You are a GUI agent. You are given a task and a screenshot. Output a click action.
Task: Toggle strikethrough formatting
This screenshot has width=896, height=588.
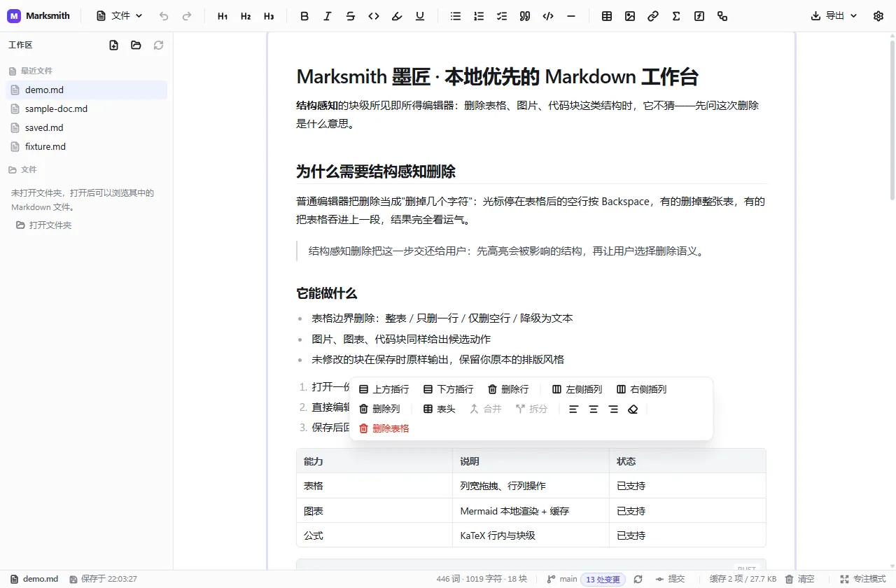point(351,16)
